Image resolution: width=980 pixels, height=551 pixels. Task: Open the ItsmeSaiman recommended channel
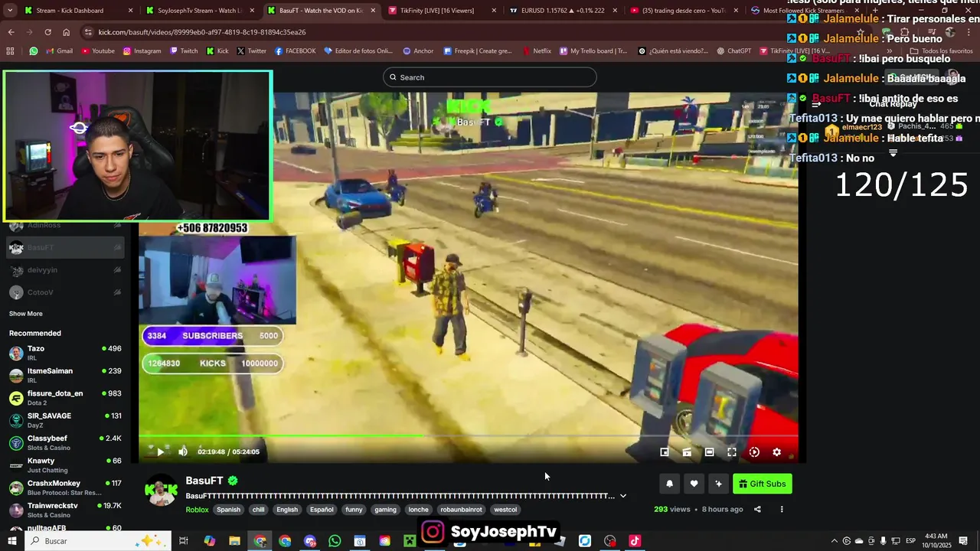[x=65, y=375]
